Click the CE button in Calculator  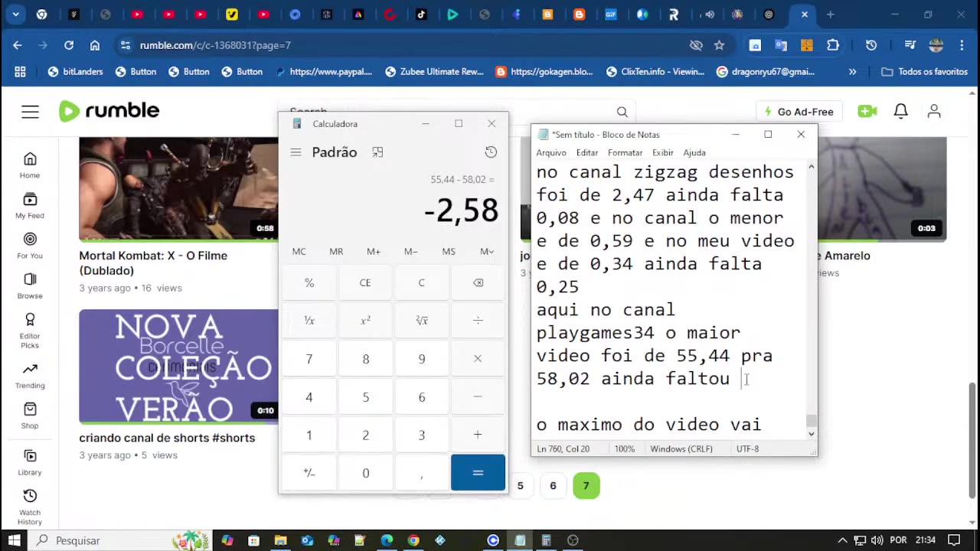[365, 283]
